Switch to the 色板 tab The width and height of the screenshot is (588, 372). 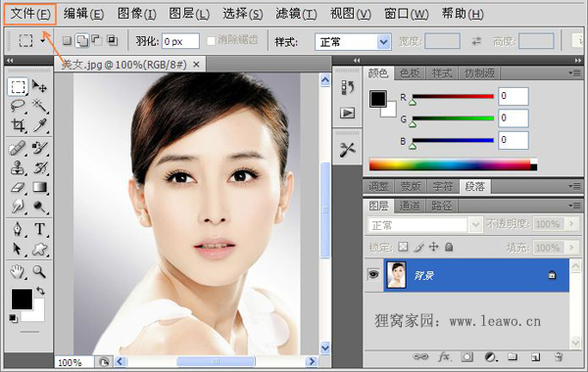410,73
